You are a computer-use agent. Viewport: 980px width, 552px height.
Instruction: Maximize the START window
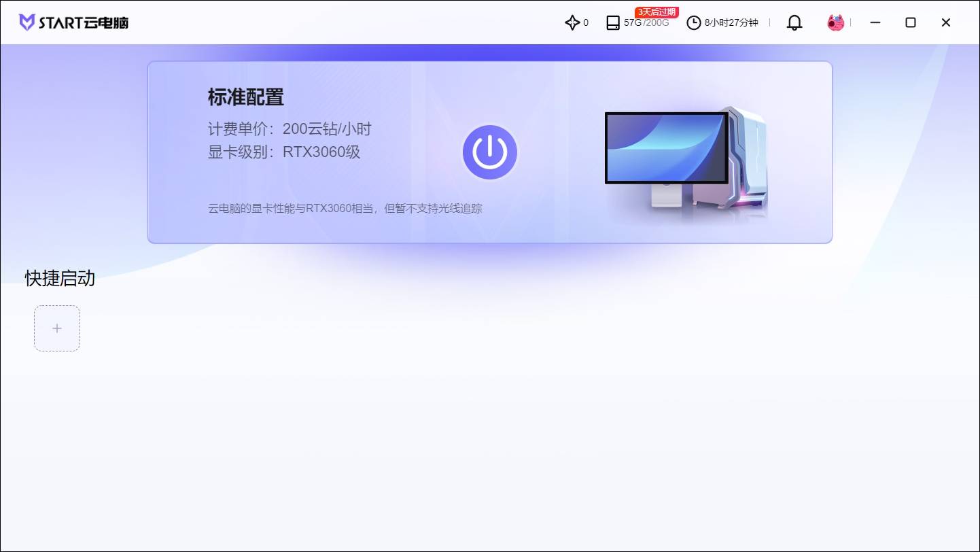[911, 22]
